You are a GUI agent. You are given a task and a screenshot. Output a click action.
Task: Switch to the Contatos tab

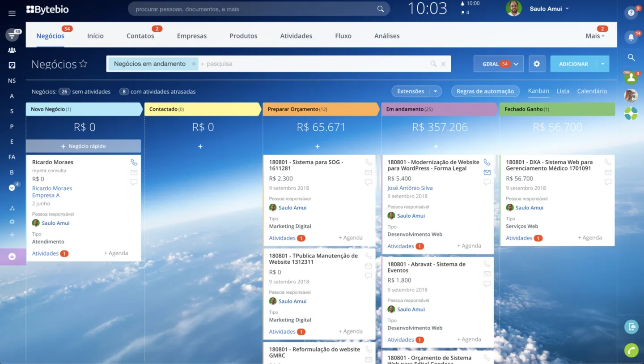140,36
